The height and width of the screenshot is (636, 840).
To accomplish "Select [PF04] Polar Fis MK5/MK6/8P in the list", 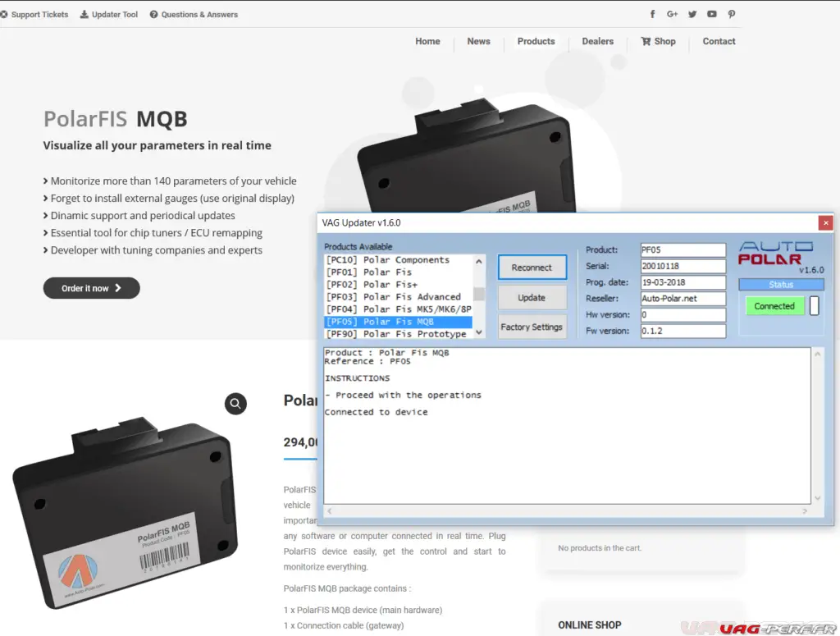I will [399, 309].
